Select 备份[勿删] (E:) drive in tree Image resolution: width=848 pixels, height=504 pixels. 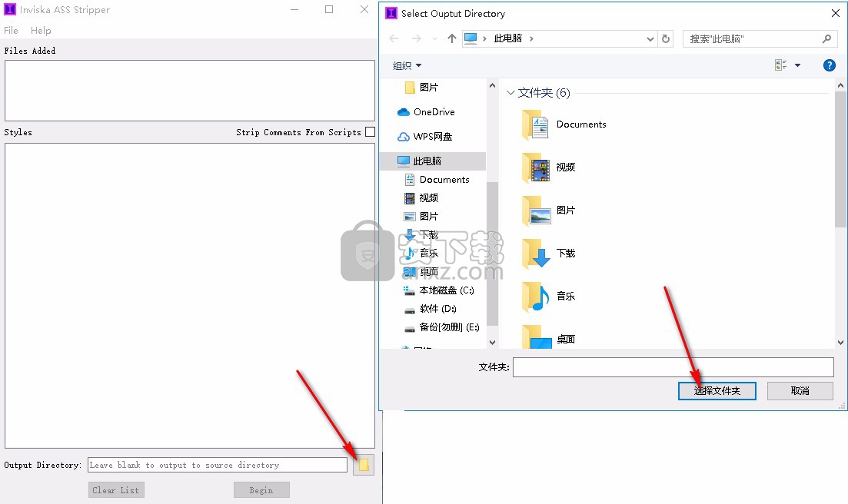coord(442,327)
